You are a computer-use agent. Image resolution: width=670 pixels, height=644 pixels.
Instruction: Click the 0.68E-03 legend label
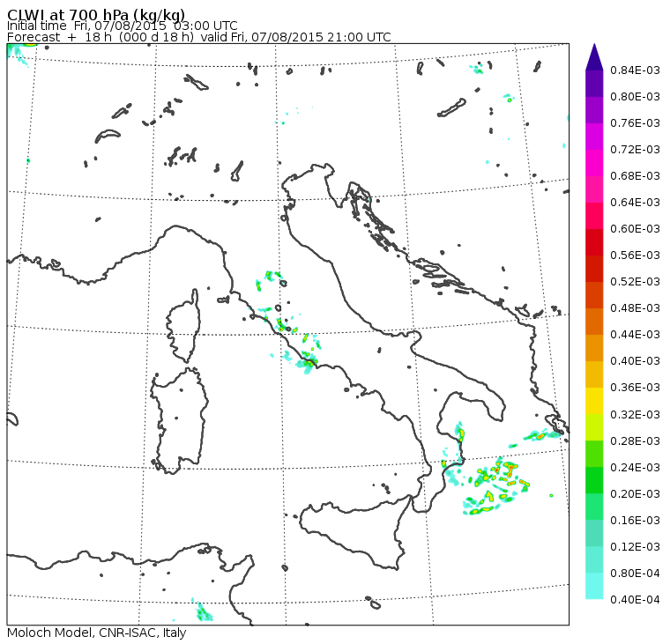(x=635, y=176)
